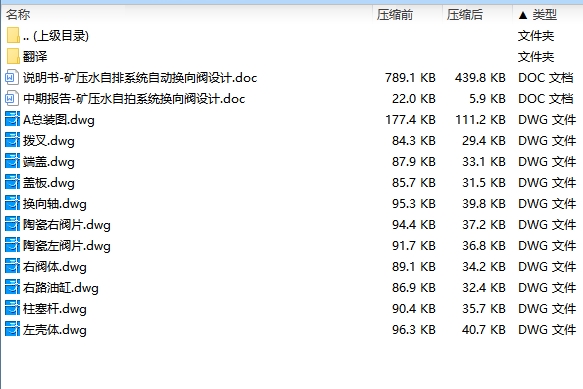Image resolution: width=583 pixels, height=389 pixels.
Task: Select the 左壳体.dwg file name
Action: 55,330
